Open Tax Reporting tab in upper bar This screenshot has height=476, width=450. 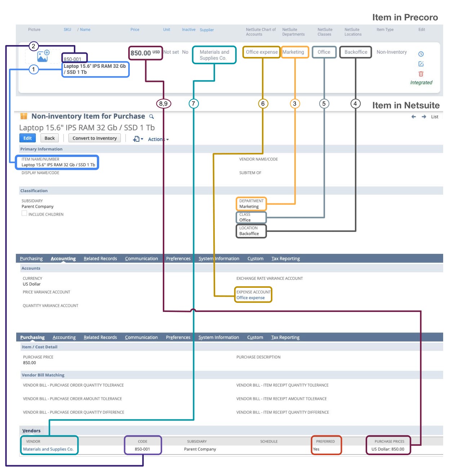click(285, 259)
